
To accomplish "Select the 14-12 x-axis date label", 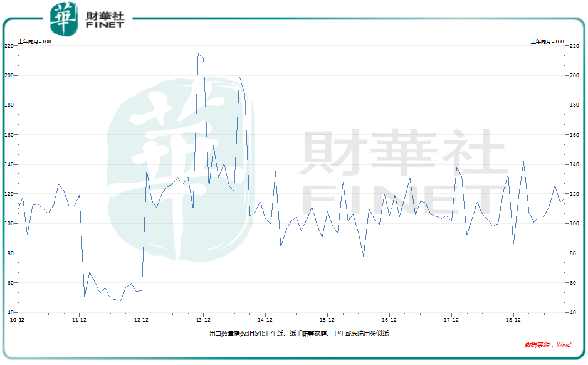I will 265,320.
